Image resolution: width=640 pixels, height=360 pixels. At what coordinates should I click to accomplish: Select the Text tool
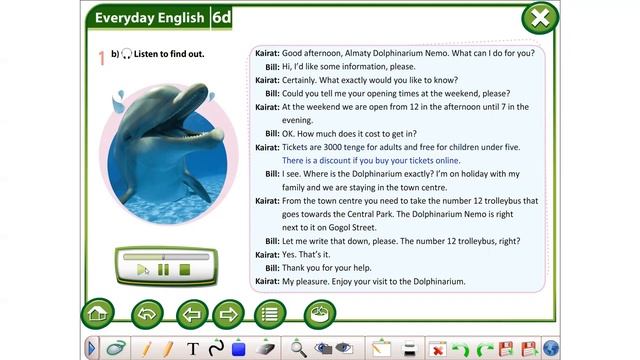[x=193, y=349]
